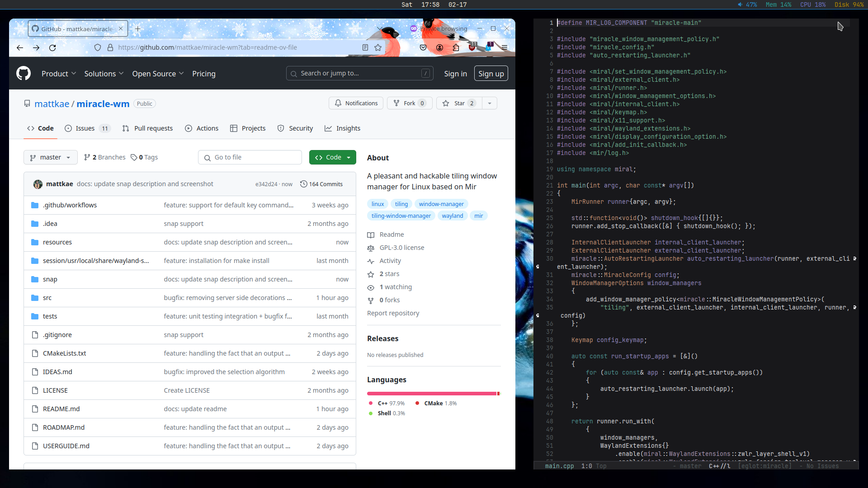This screenshot has width=868, height=488.
Task: Expand the Code dropdown button
Action: (x=349, y=157)
